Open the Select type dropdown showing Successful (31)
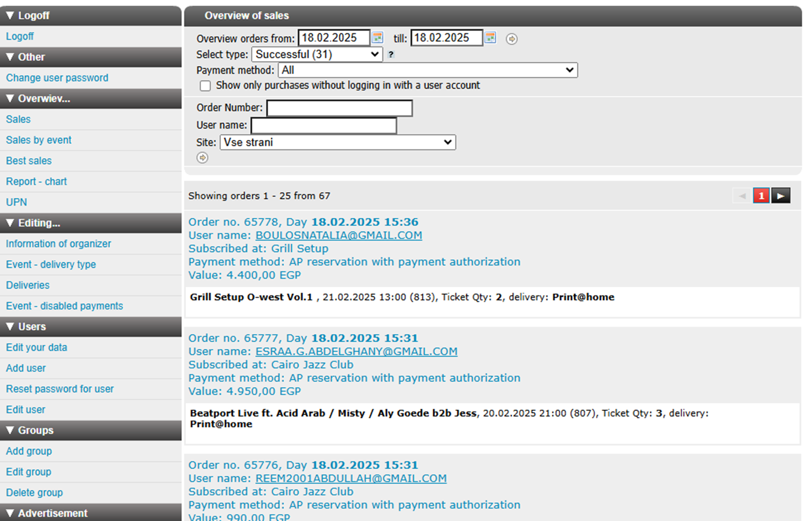 point(317,55)
